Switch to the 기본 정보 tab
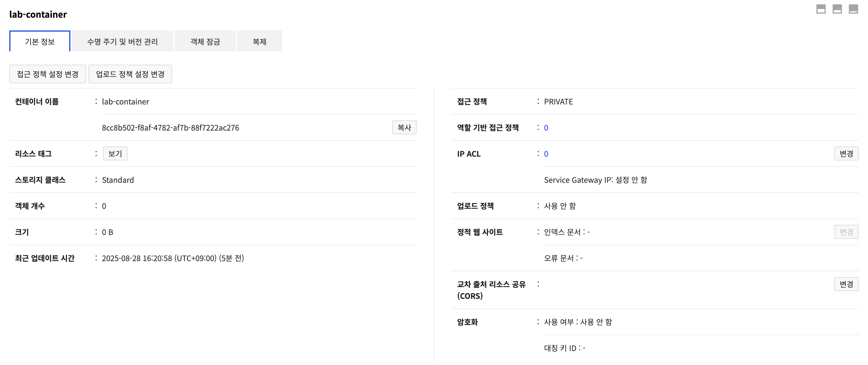The image size is (868, 365). tap(40, 41)
